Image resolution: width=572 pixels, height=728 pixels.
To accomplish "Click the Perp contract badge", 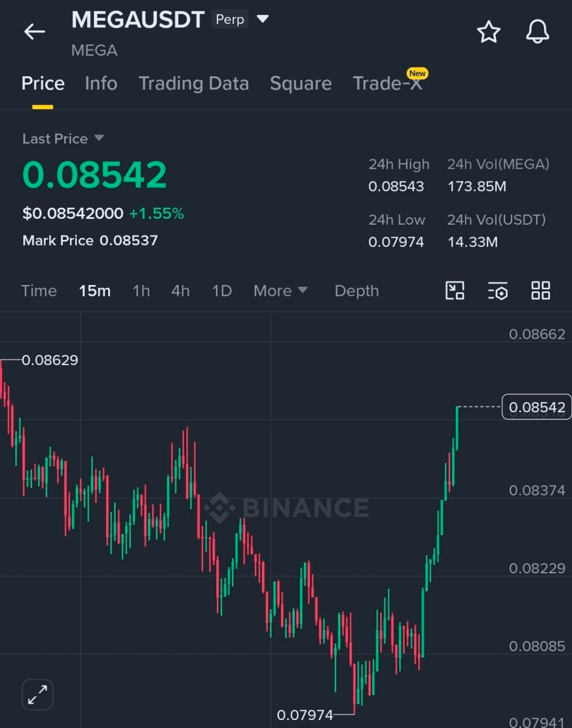I will coord(230,19).
